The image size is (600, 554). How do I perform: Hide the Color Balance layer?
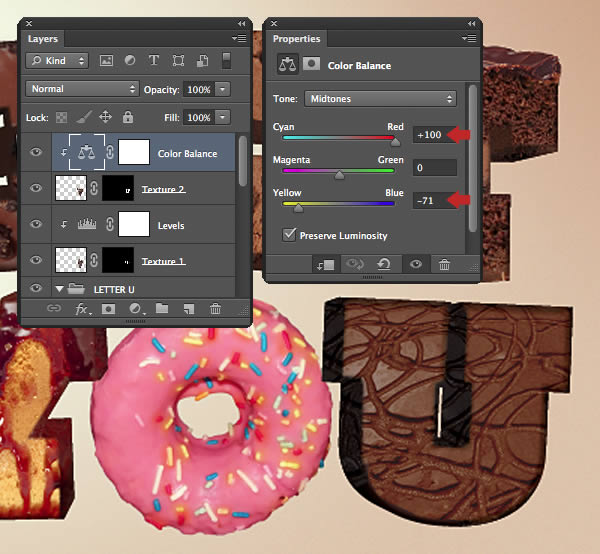click(x=36, y=152)
